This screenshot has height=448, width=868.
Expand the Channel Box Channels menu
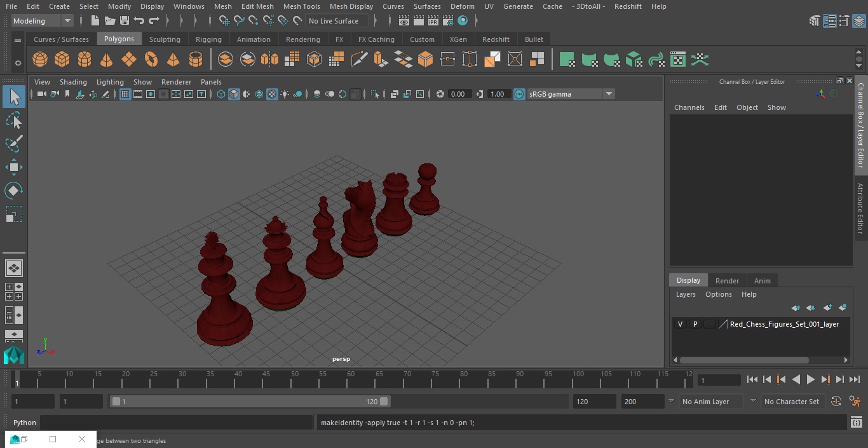(x=689, y=107)
